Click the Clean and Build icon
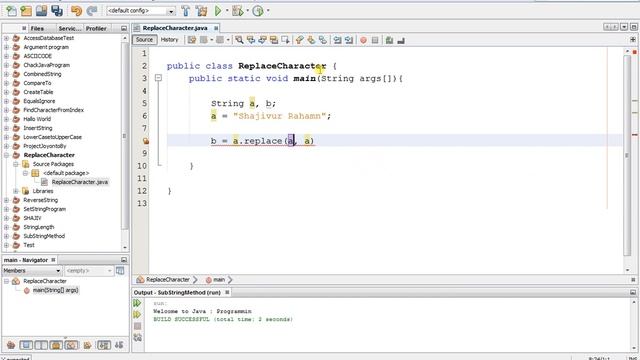 pyautogui.click(x=201, y=11)
